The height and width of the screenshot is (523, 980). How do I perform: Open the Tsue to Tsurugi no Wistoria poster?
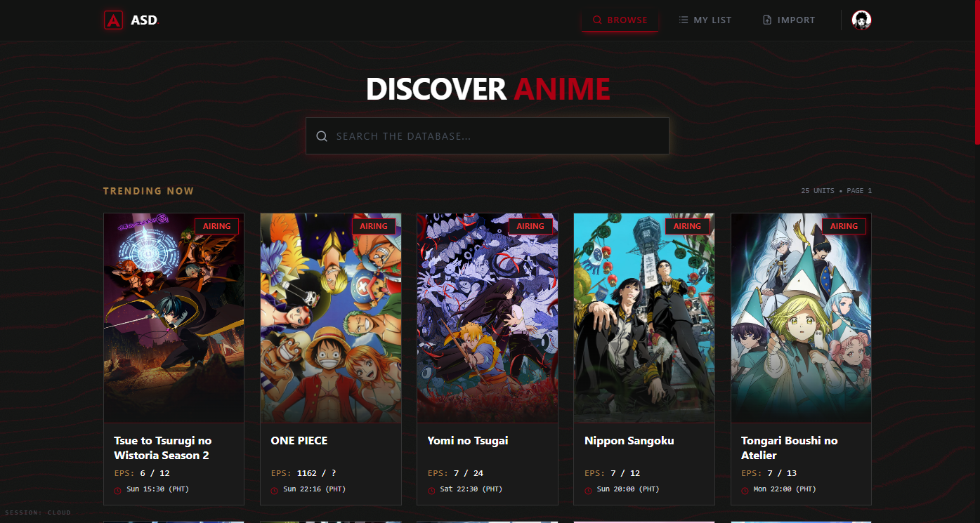point(174,318)
